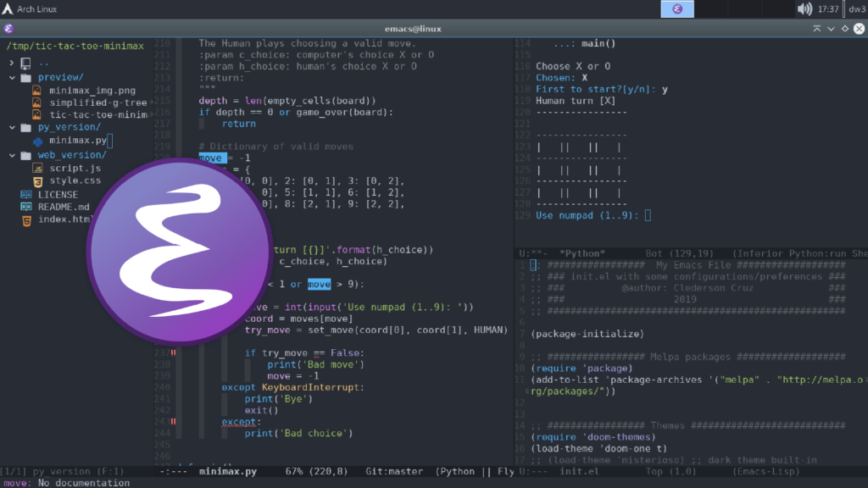
Task: Click the (Python major mode indicator
Action: pyautogui.click(x=455, y=471)
